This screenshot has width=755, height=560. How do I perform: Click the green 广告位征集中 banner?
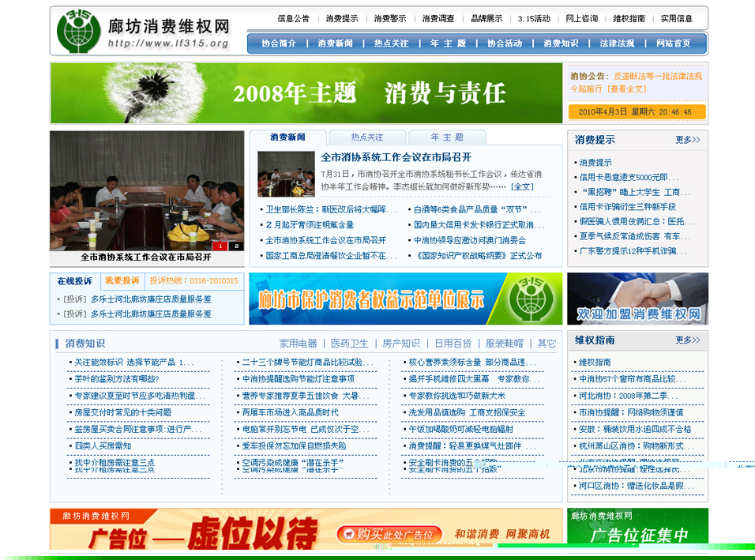[637, 528]
